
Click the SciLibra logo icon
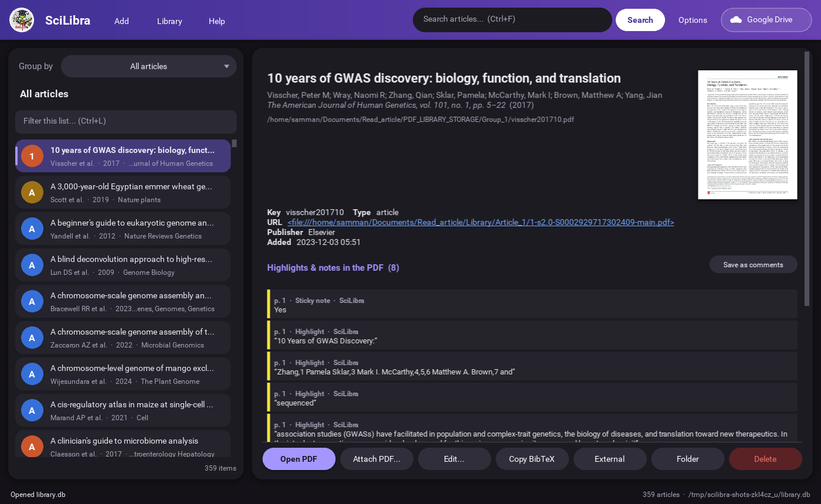coord(22,20)
